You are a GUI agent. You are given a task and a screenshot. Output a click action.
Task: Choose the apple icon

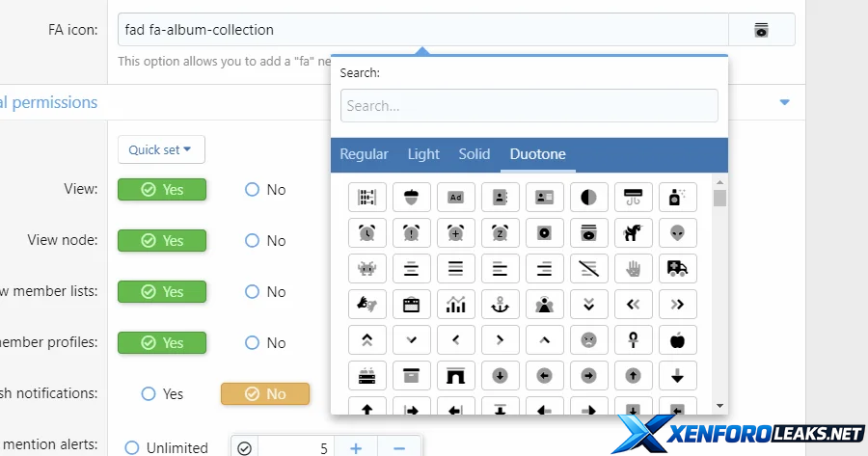pyautogui.click(x=677, y=340)
